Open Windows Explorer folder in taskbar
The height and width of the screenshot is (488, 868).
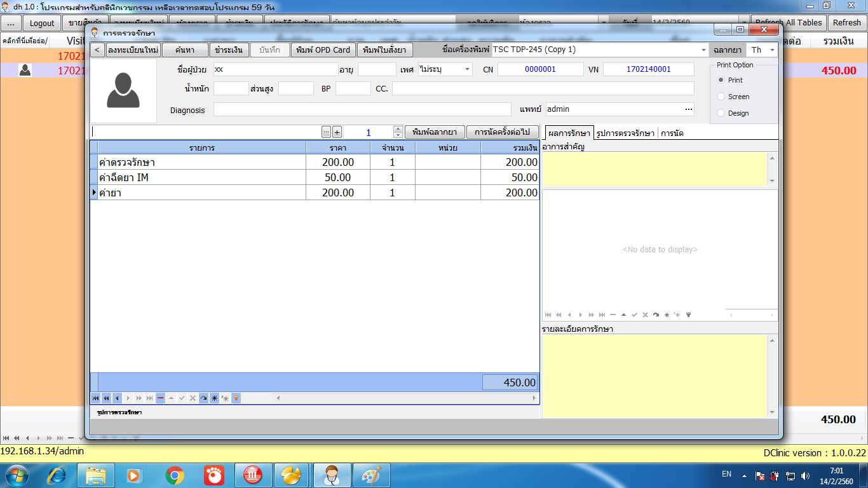96,475
